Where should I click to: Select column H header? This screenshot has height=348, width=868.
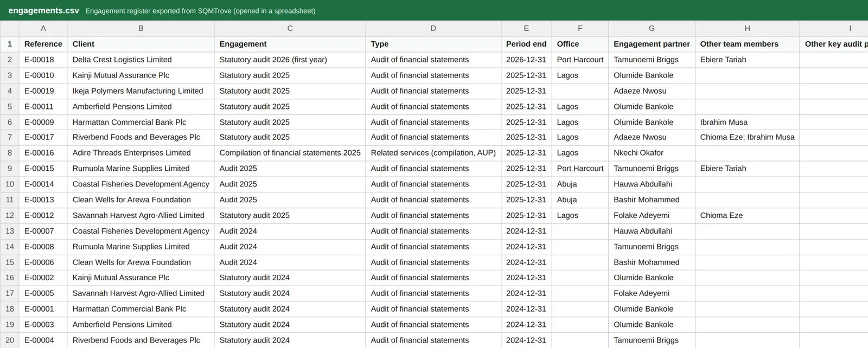(747, 28)
